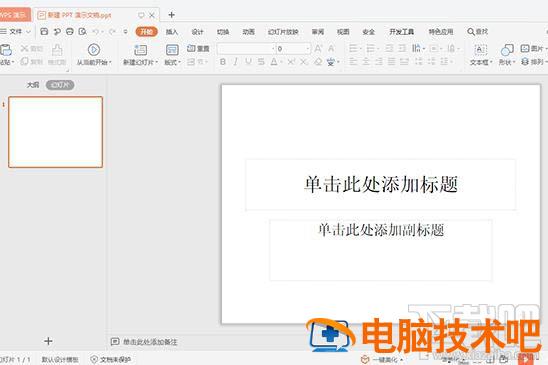This screenshot has width=548, height=365.
Task: Switch to the 幻灯片 thumbnail view
Action: (x=60, y=85)
